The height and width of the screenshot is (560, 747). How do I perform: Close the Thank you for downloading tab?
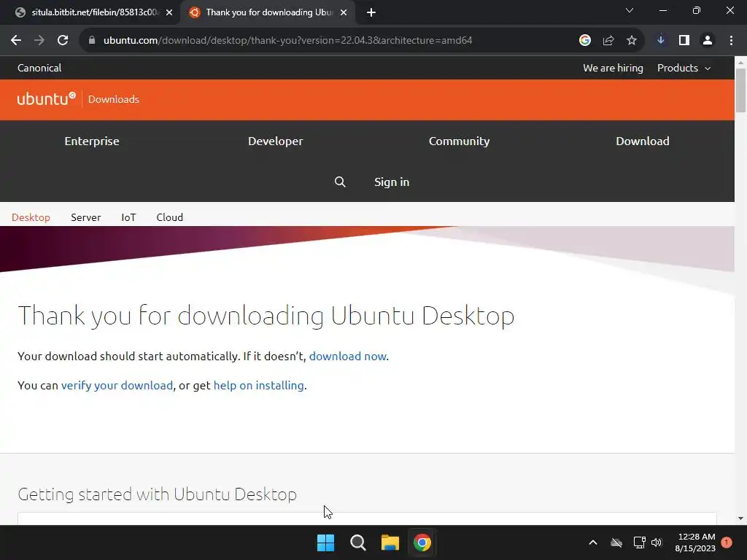tap(344, 13)
